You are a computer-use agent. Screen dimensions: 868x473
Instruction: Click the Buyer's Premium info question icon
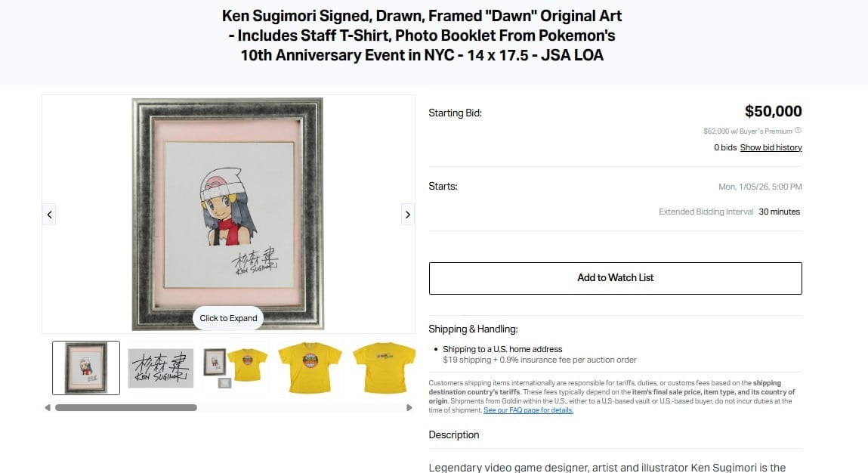tap(798, 131)
